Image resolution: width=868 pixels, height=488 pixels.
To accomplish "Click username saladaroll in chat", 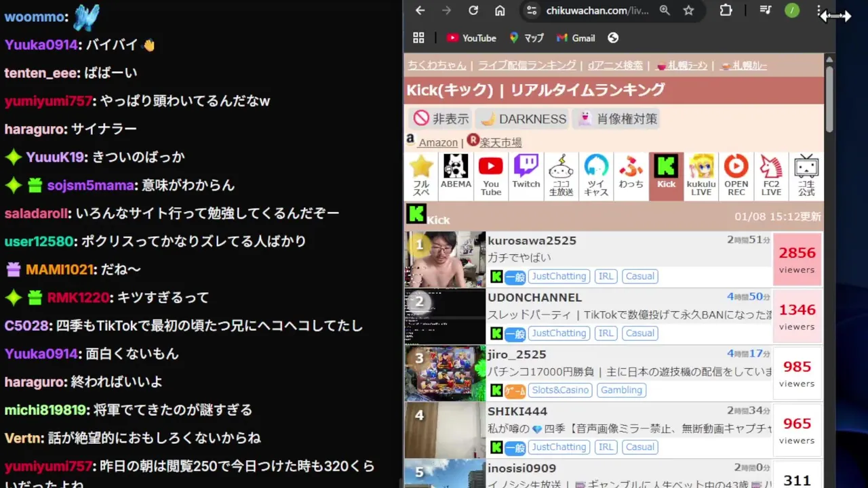I will click(x=36, y=213).
